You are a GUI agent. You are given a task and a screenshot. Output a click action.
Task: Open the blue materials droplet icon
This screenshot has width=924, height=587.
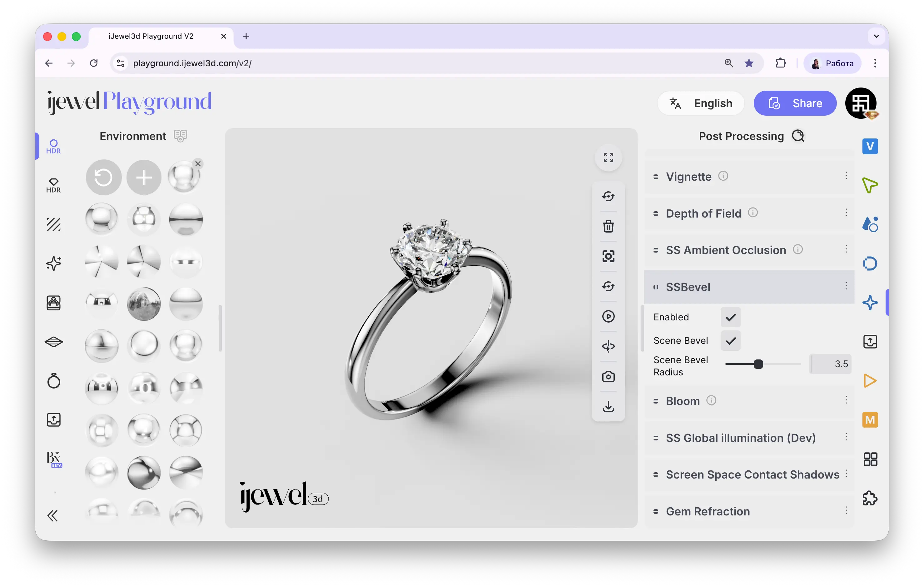coord(870,224)
